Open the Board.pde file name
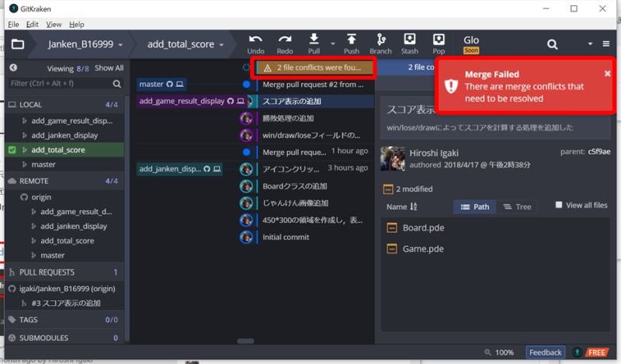621x364 pixels. [x=423, y=227]
